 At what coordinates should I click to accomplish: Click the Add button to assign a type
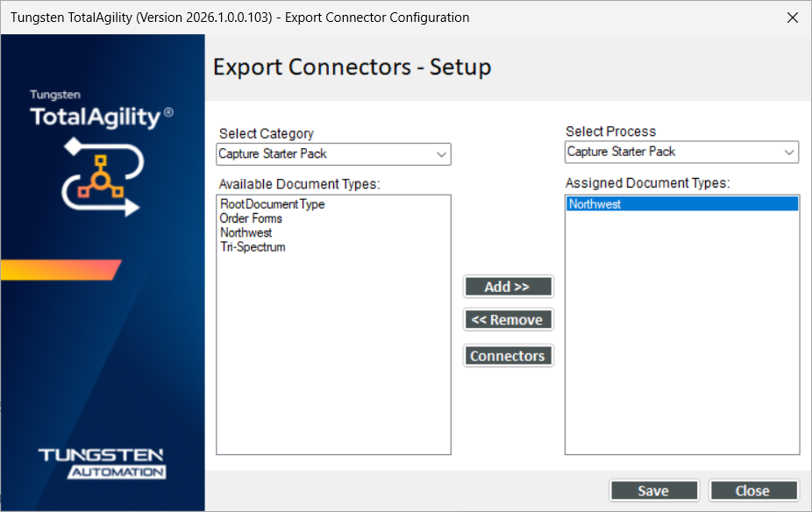pyautogui.click(x=508, y=286)
